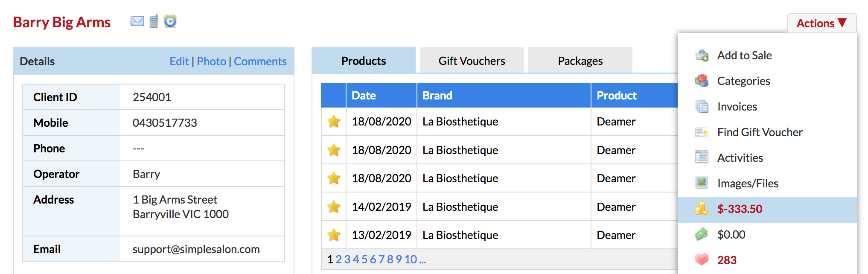
Task: Click the Edit link in Details header
Action: click(x=179, y=61)
